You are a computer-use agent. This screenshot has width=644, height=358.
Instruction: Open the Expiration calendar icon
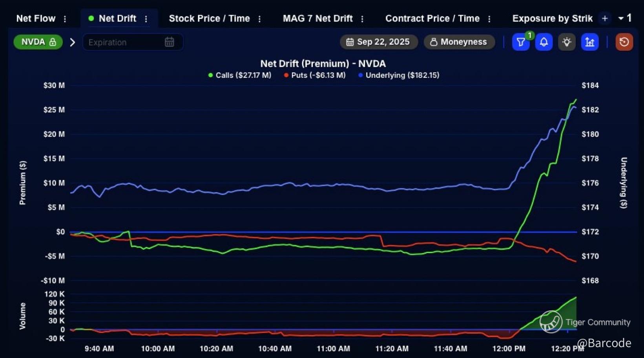click(169, 42)
